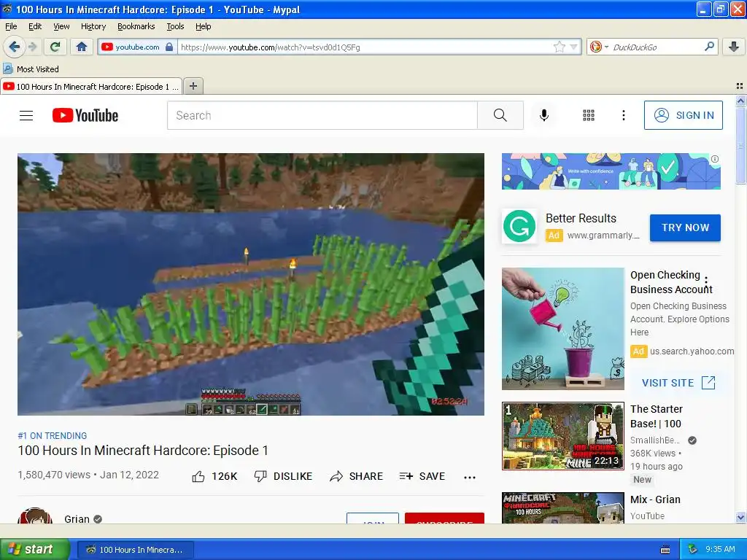
Task: Click the DISLIKE thumbs down button
Action: pyautogui.click(x=284, y=476)
